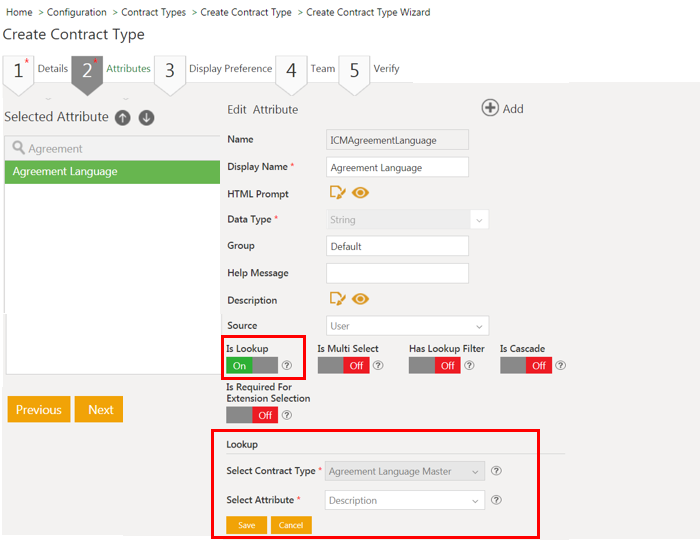Click the Add plus icon
The image size is (700, 546).
pos(491,108)
